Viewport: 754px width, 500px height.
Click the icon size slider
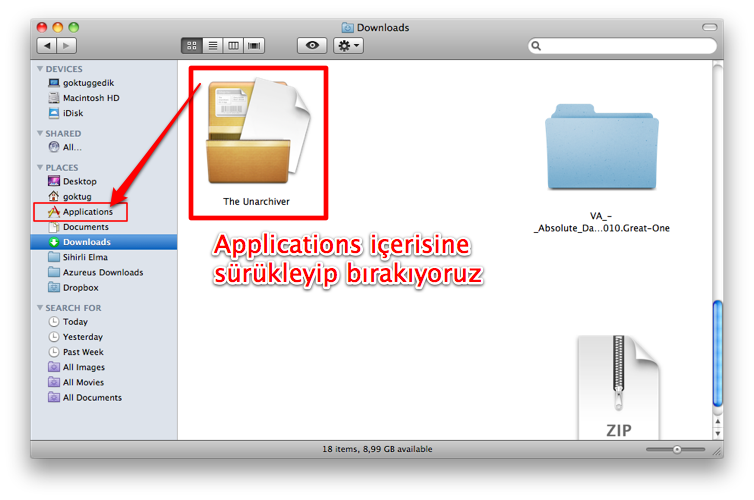click(676, 450)
